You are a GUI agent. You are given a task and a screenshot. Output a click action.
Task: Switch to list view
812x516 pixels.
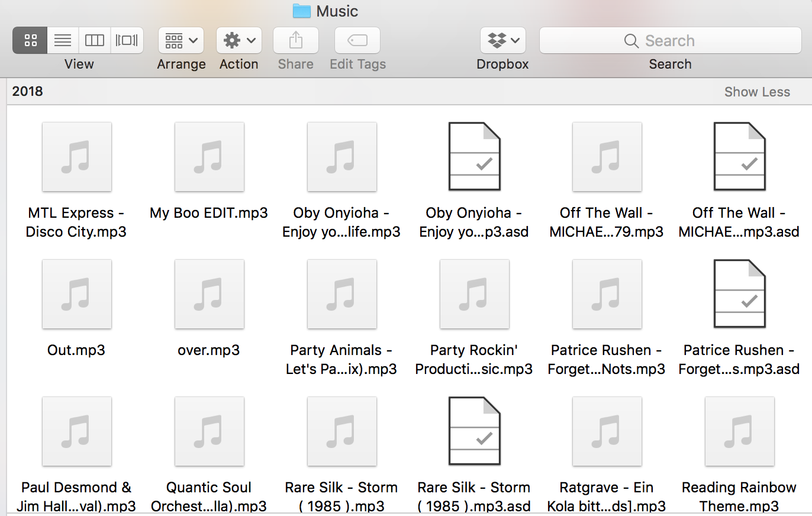(63, 40)
